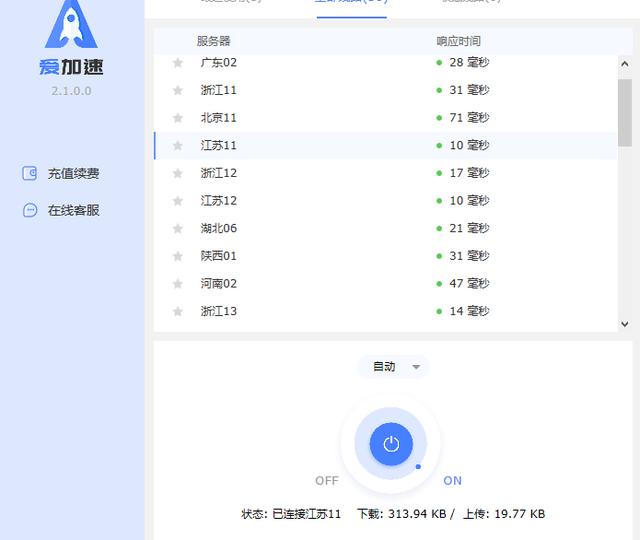Switch the connection to OFF label
Viewport: 640px width, 540px height.
(x=327, y=481)
